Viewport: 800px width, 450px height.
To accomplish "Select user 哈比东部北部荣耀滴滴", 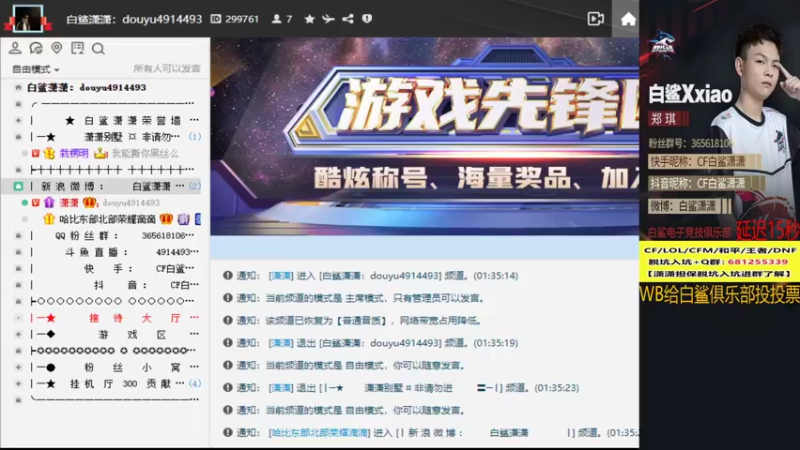I will point(107,219).
